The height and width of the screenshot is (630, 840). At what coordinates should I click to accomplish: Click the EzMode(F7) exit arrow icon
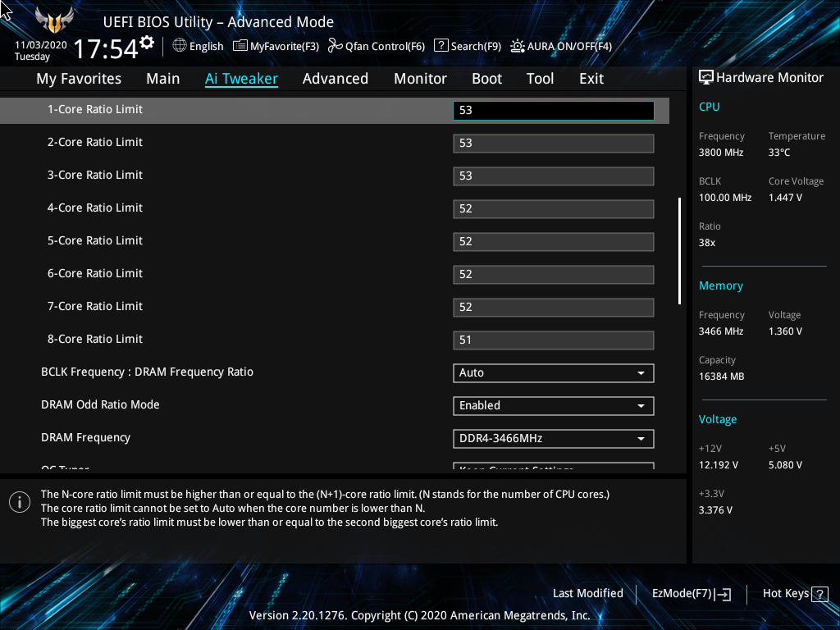[x=724, y=594]
